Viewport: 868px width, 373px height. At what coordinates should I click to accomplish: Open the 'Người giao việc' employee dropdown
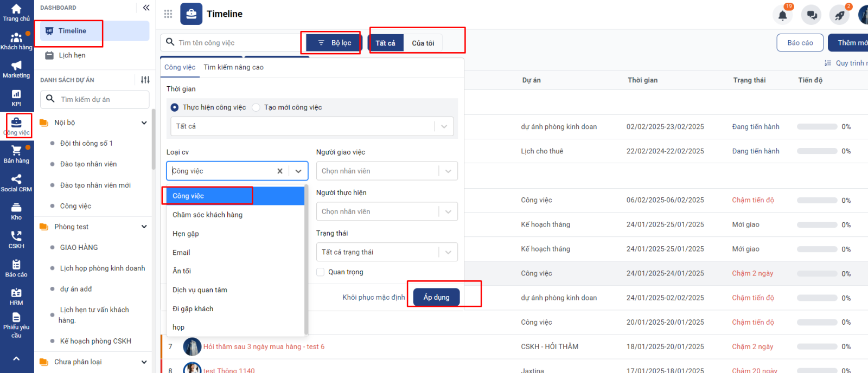[386, 171]
